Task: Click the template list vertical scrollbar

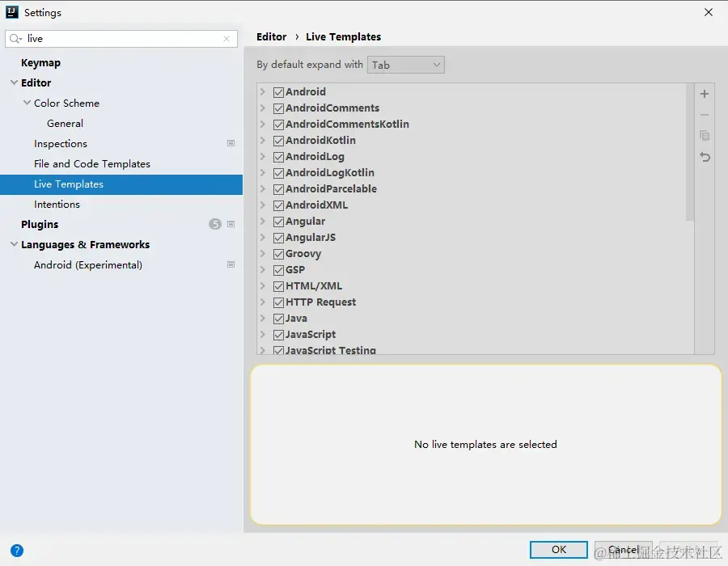Action: coord(689,153)
